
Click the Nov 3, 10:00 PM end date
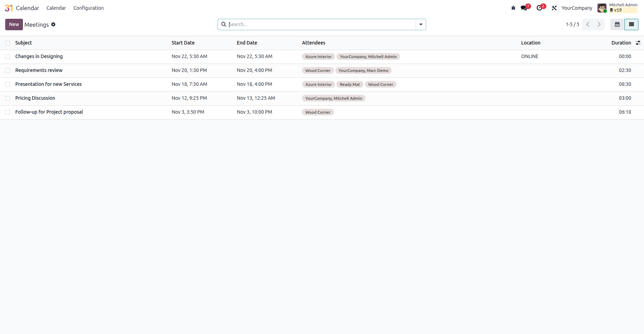(254, 112)
